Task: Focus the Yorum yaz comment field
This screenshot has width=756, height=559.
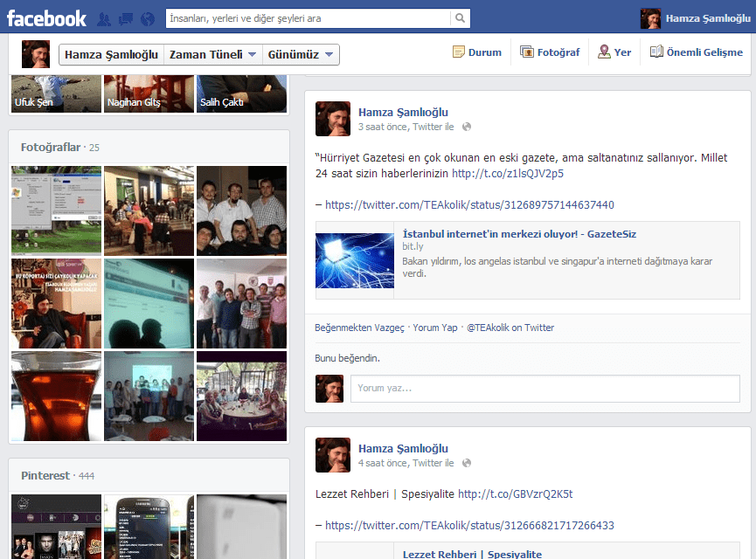Action: point(545,389)
